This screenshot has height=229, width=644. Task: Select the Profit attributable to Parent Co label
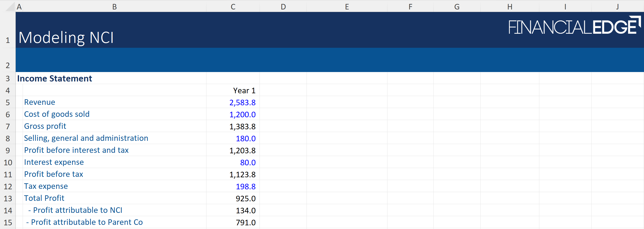(x=84, y=222)
